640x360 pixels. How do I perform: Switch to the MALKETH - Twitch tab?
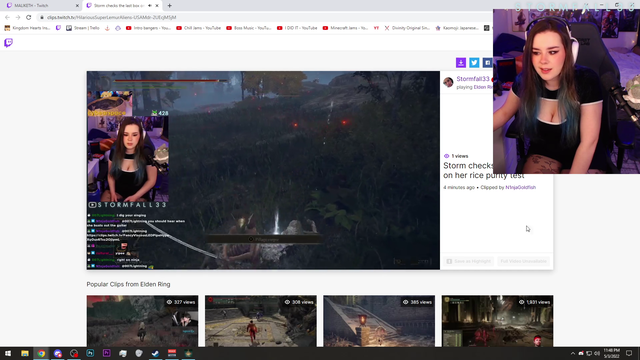41,6
